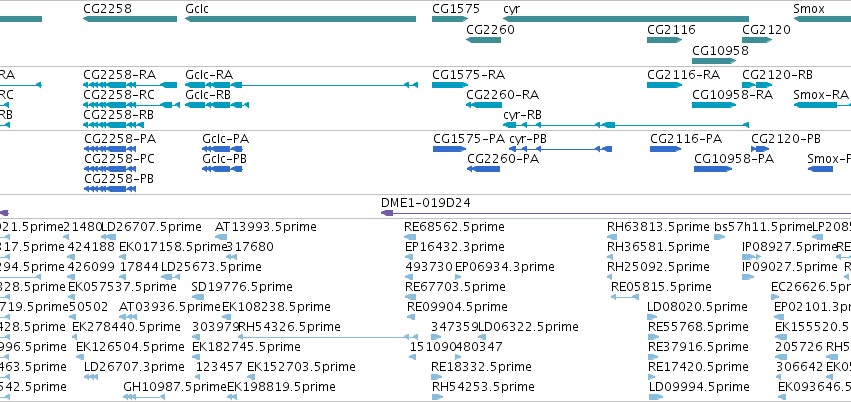The height and width of the screenshot is (402, 851).
Task: Select protein CG2120-PB
Action: [786, 139]
